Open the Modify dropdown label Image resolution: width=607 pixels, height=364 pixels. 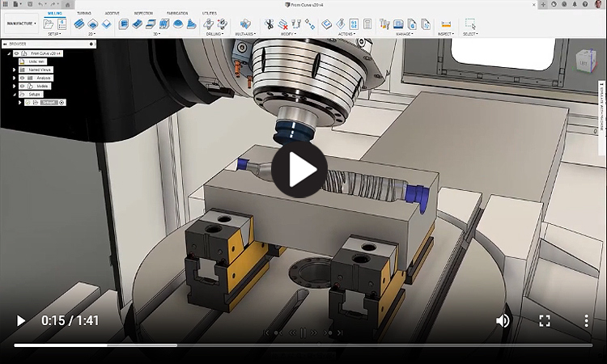click(x=288, y=34)
